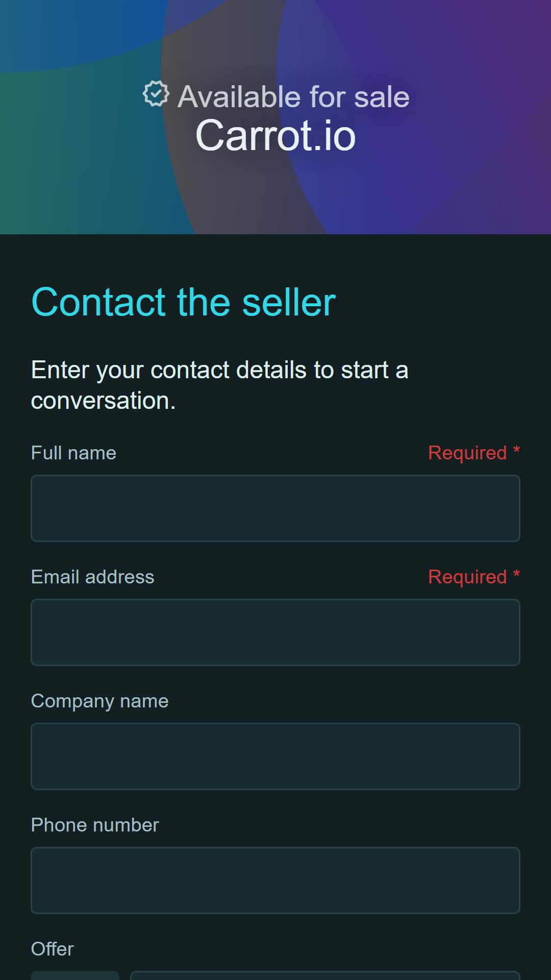Click the Offer label

tap(53, 949)
